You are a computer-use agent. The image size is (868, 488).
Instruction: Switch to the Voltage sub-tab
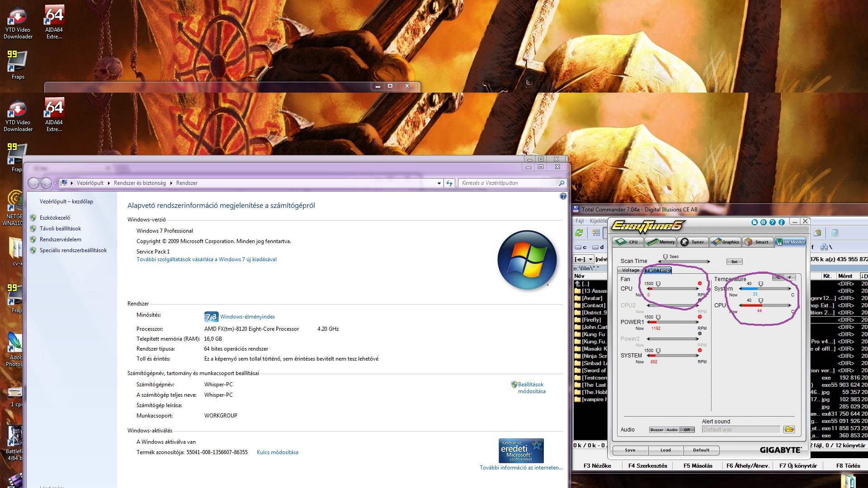(x=631, y=270)
